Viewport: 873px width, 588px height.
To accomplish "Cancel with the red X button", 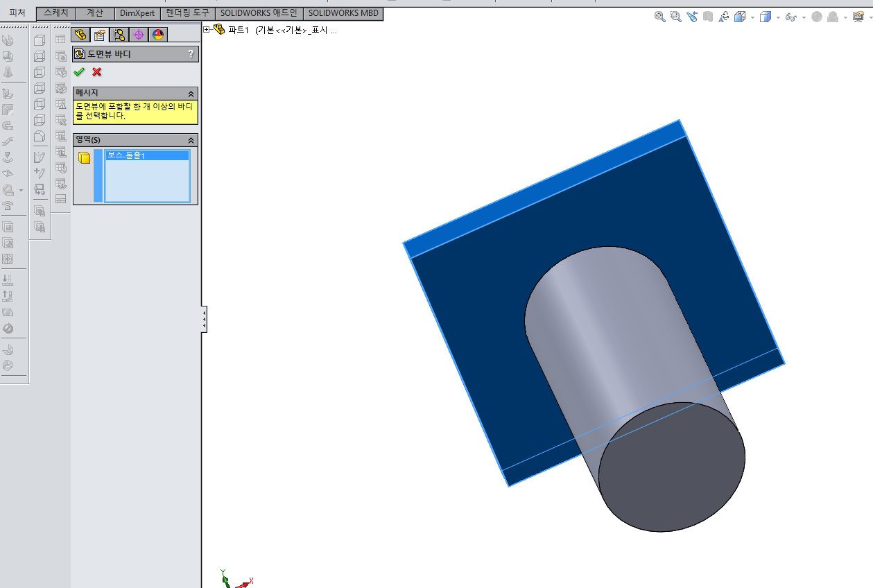I will [x=96, y=71].
